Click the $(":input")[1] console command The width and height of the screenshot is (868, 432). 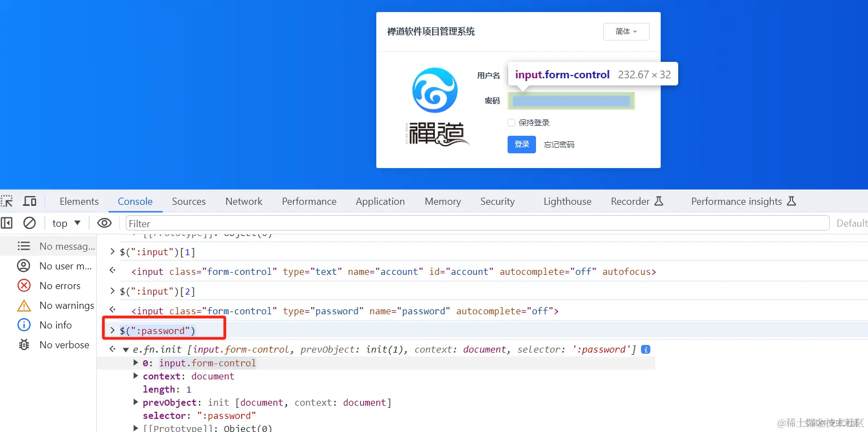158,252
